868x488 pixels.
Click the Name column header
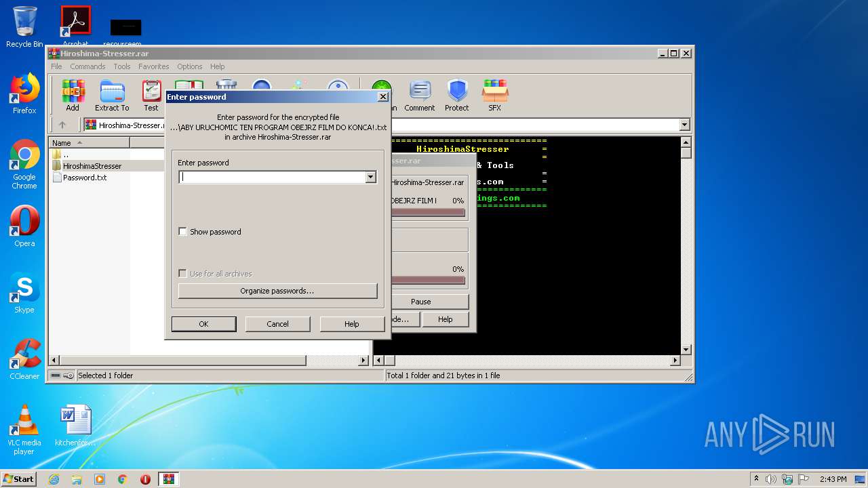click(x=89, y=142)
